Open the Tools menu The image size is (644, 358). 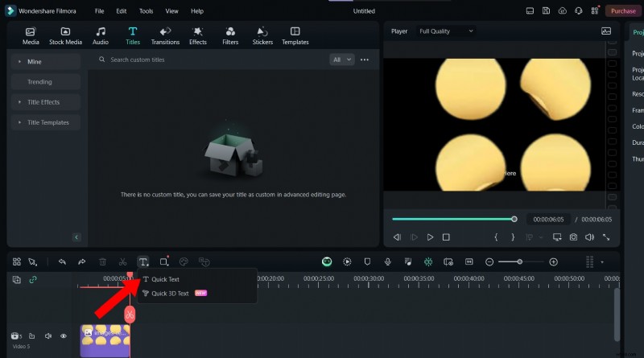tap(146, 11)
